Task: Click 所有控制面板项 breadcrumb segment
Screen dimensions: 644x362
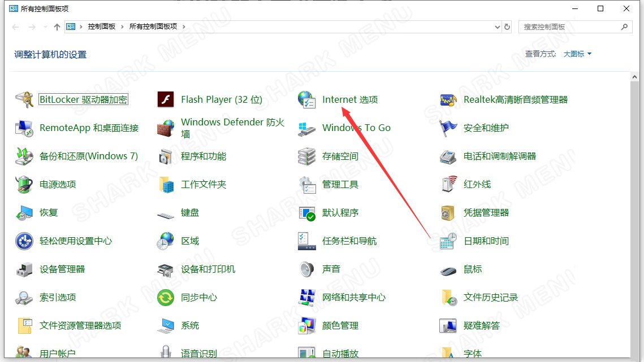Action: (x=153, y=27)
